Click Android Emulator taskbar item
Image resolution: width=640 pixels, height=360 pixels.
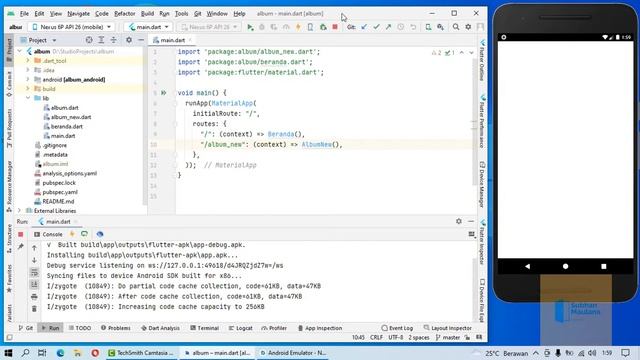coord(293,353)
